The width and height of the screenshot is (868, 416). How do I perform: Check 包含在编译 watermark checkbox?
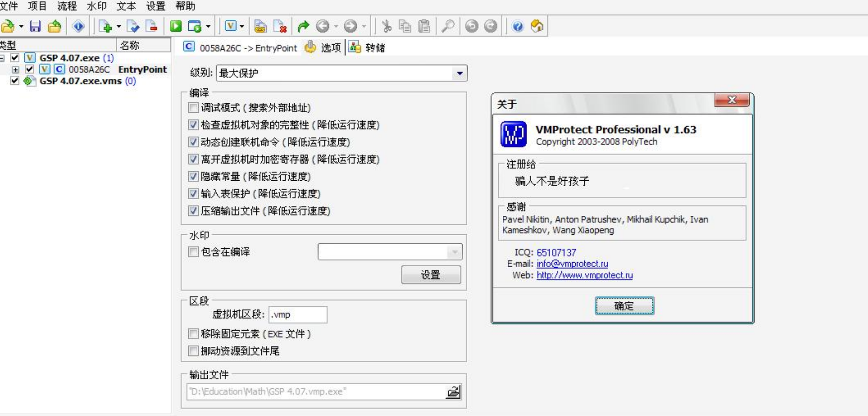(194, 252)
